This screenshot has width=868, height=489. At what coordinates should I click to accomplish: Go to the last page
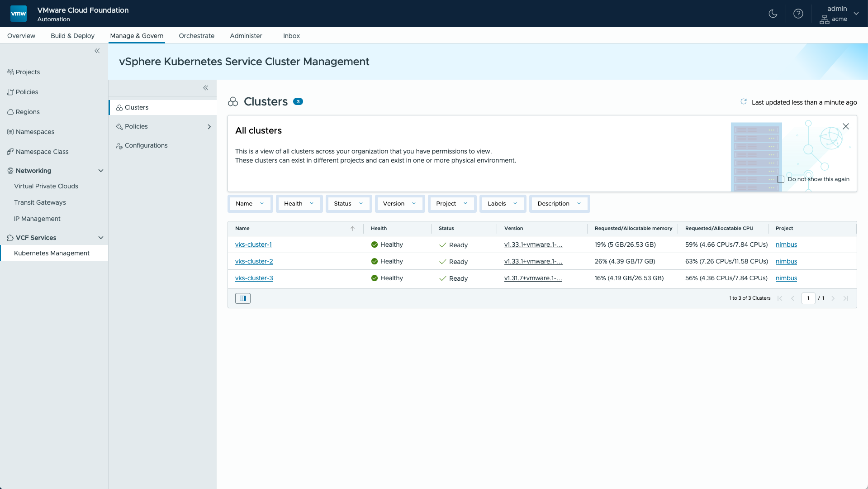[846, 298]
